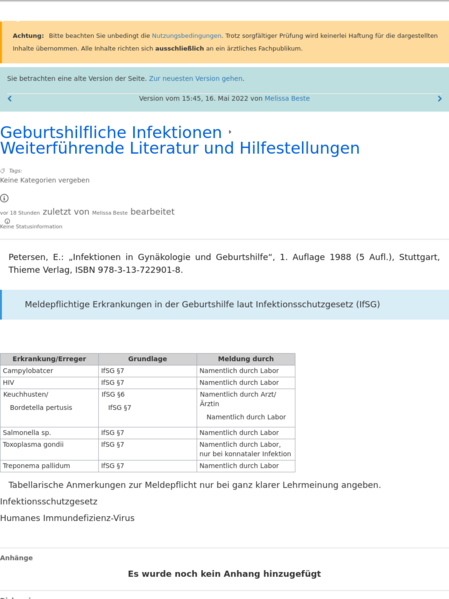The height and width of the screenshot is (599, 449).
Task: Go to previous version arrow
Action: (x=10, y=99)
